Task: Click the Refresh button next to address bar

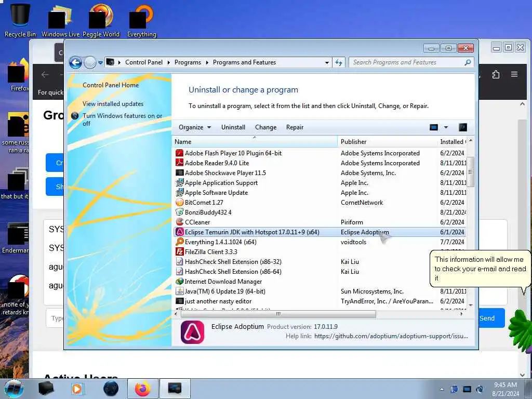Action: (x=339, y=62)
